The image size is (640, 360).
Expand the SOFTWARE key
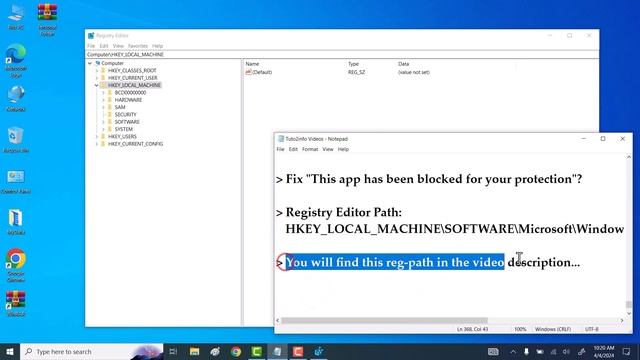pyautogui.click(x=103, y=122)
